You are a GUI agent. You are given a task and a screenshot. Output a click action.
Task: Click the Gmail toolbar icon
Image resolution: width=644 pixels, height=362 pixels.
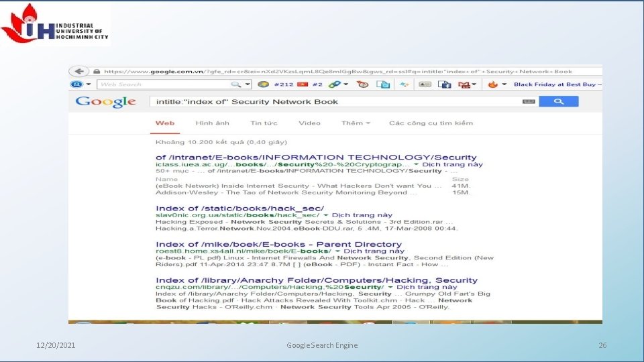[464, 84]
